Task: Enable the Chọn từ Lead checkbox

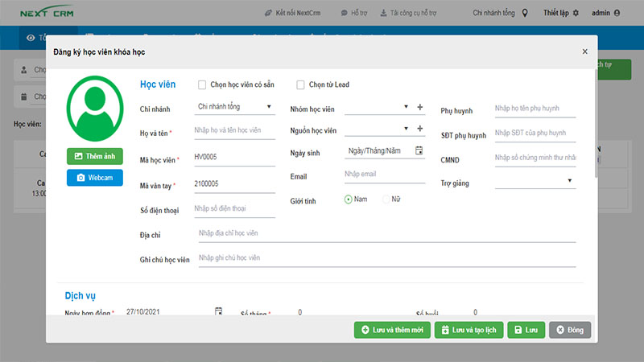Action: [300, 84]
